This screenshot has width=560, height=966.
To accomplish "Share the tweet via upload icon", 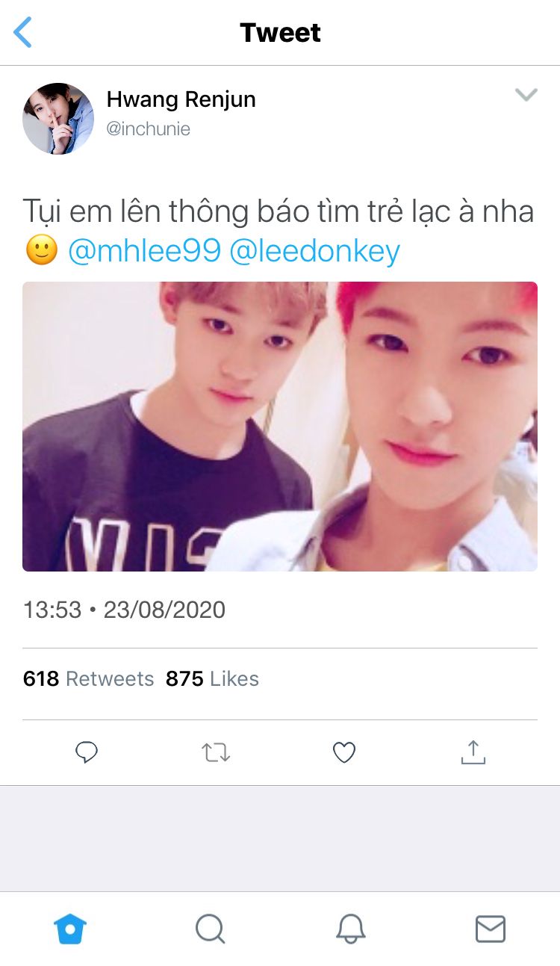I will pyautogui.click(x=473, y=752).
